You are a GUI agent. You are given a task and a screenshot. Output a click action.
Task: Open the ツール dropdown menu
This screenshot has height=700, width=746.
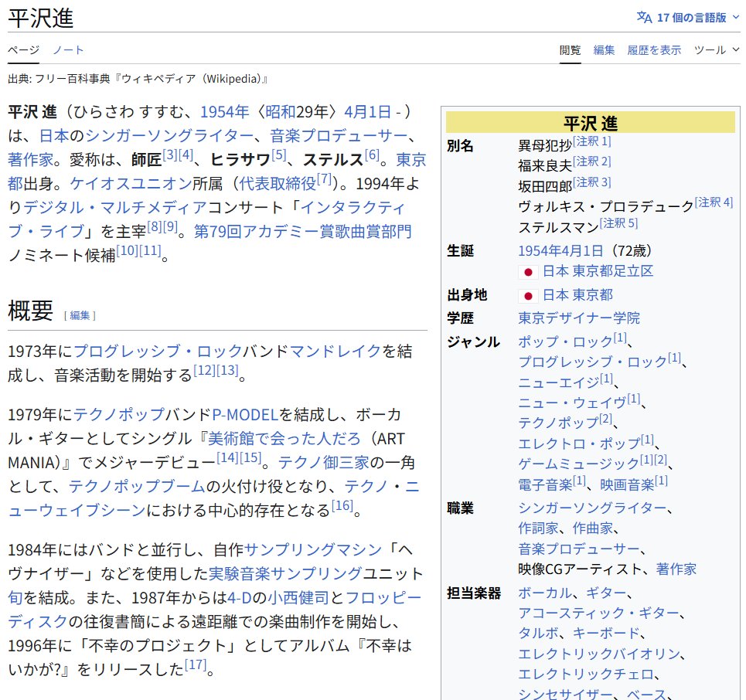pos(717,50)
